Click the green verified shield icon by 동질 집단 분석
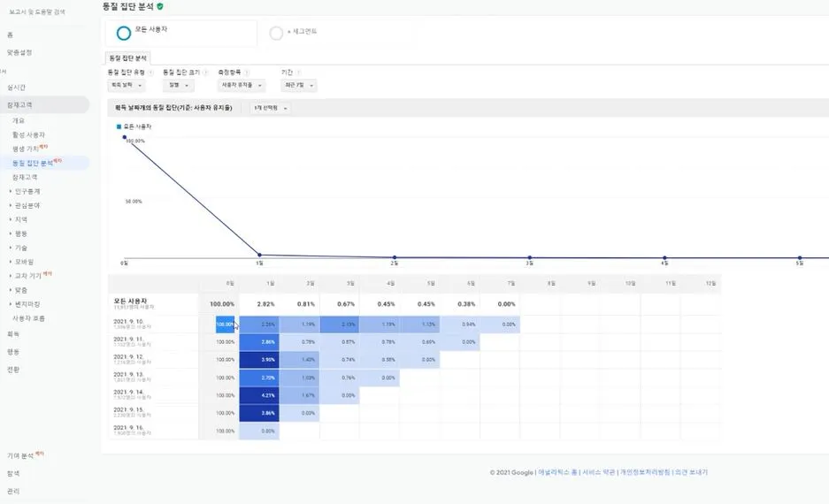829x504 pixels. (x=159, y=7)
